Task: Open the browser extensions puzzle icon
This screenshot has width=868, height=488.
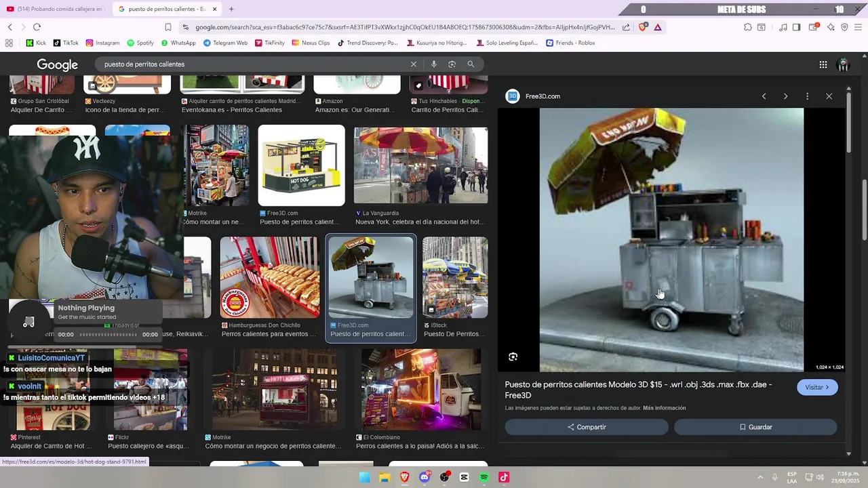Action: pos(748,27)
